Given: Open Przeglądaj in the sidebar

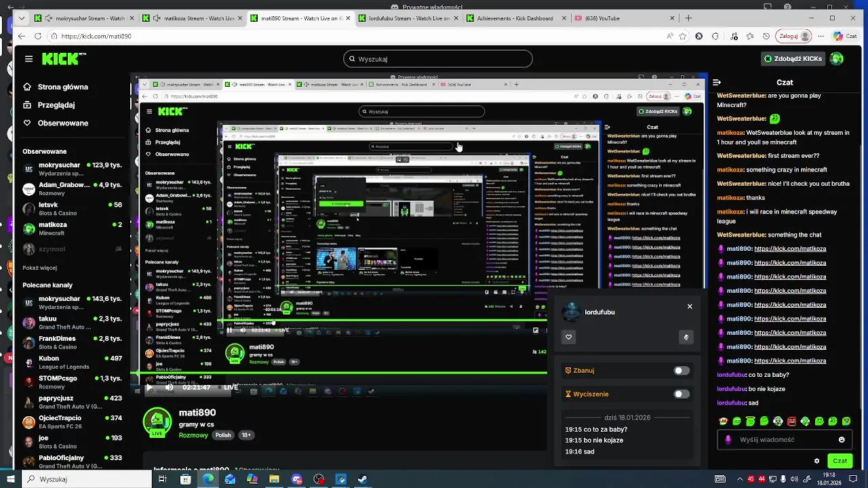Looking at the screenshot, I should [x=49, y=105].
